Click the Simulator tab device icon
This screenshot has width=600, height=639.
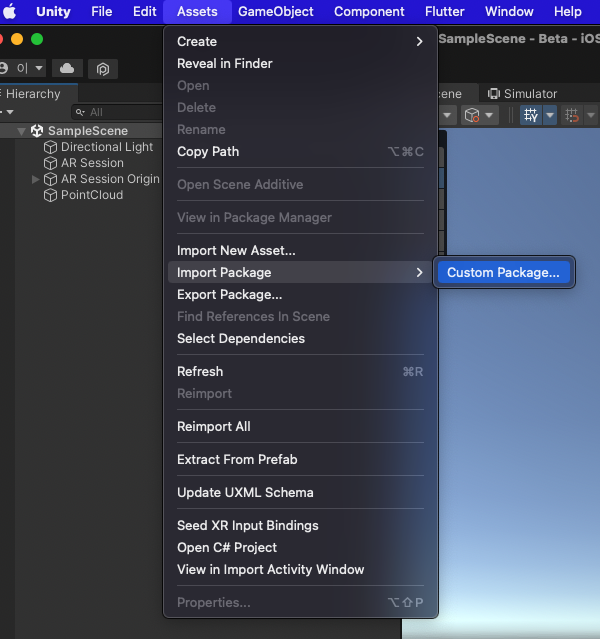[x=494, y=94]
